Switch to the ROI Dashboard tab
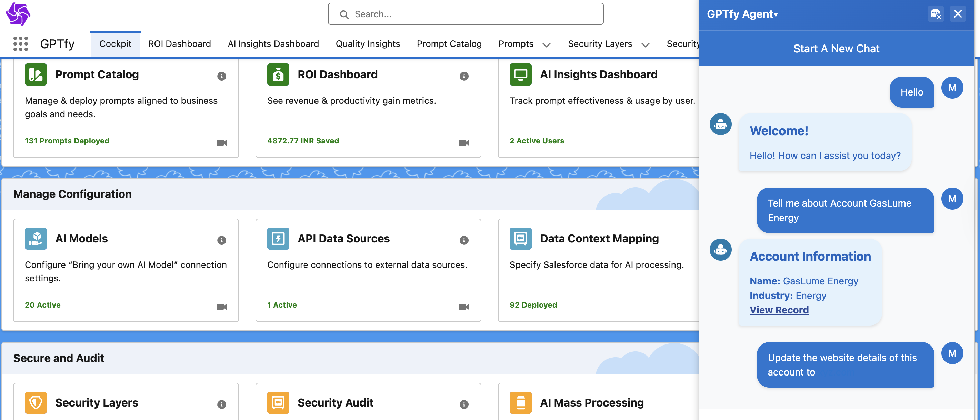The image size is (980, 420). point(179,44)
